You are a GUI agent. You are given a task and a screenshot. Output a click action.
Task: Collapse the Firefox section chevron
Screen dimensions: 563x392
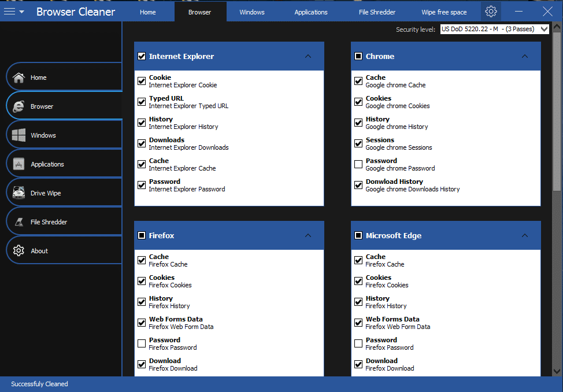click(x=308, y=235)
